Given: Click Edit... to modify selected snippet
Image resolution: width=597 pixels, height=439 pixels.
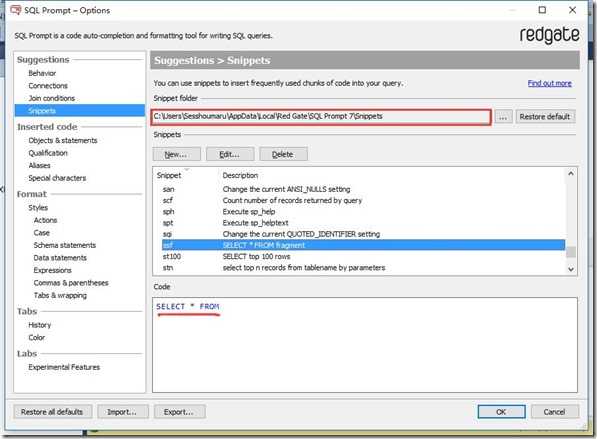Looking at the screenshot, I should point(230,154).
